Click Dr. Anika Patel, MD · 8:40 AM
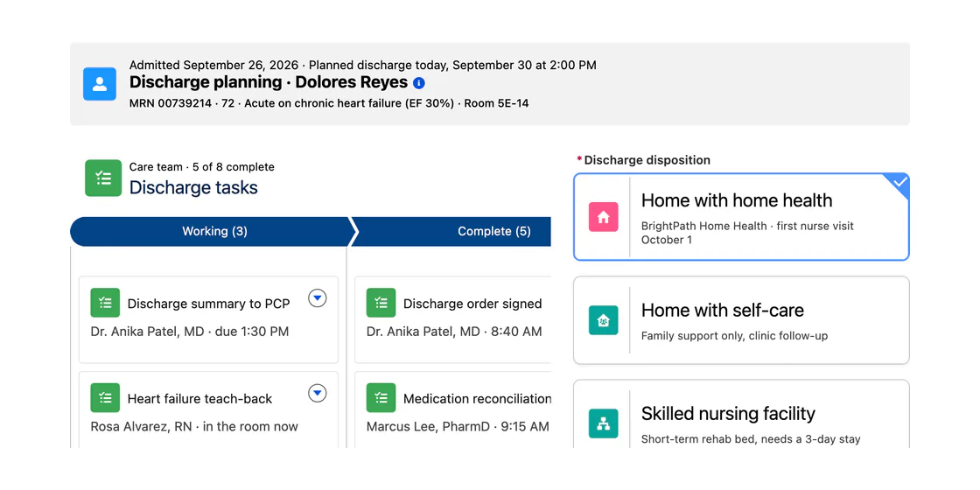The height and width of the screenshot is (490, 980). point(454,332)
